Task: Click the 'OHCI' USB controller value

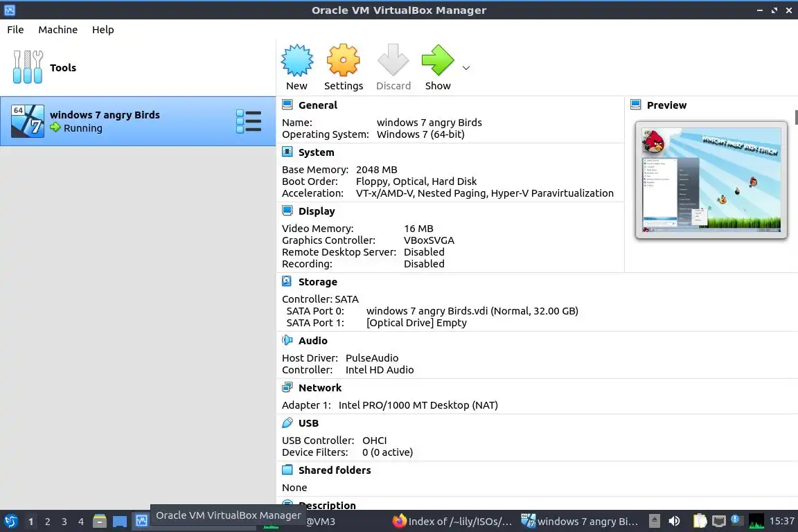Action: point(375,441)
